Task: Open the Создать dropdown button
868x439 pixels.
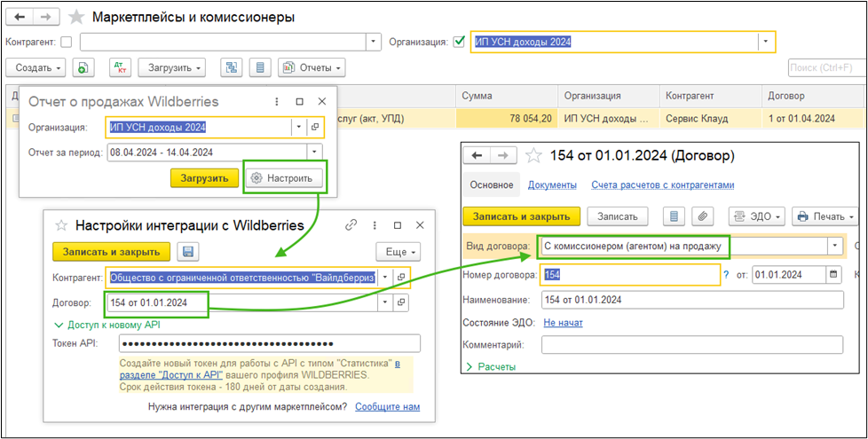Action: [x=36, y=68]
